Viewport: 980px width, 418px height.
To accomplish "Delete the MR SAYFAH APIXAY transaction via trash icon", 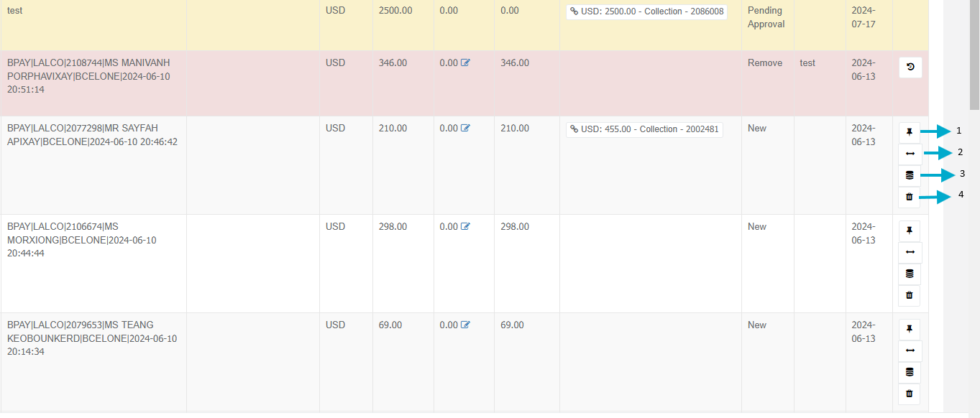I will click(910, 197).
